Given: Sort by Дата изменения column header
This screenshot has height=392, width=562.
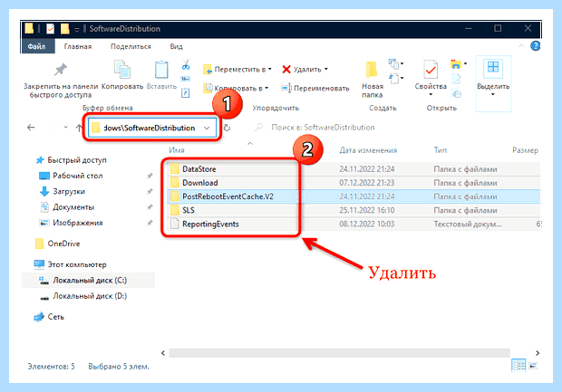Looking at the screenshot, I should point(368,150).
